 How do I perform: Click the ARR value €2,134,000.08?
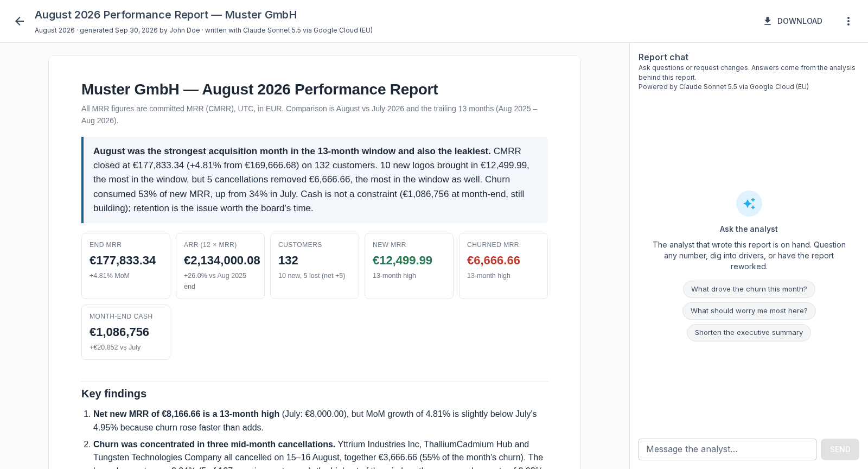222,261
